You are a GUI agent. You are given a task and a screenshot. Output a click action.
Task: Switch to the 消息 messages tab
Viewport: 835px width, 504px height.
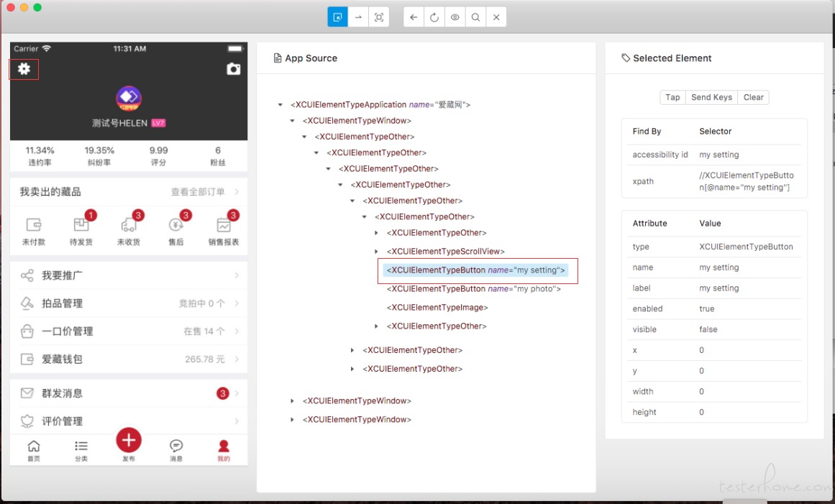click(176, 449)
